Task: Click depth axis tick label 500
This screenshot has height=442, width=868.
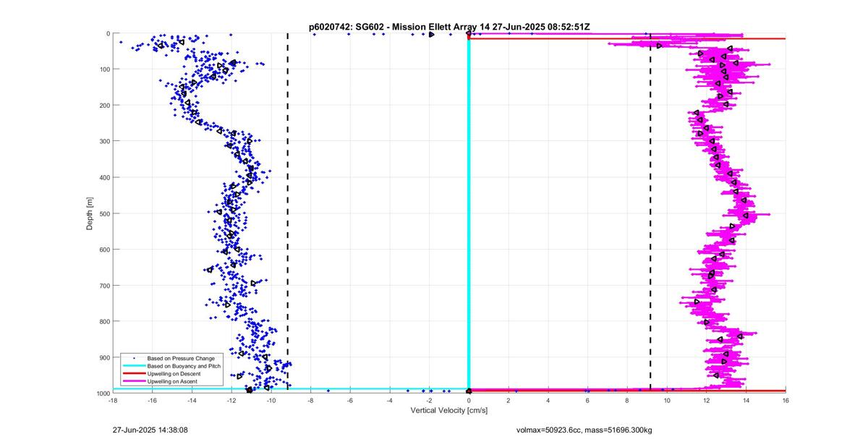Action: coord(104,213)
